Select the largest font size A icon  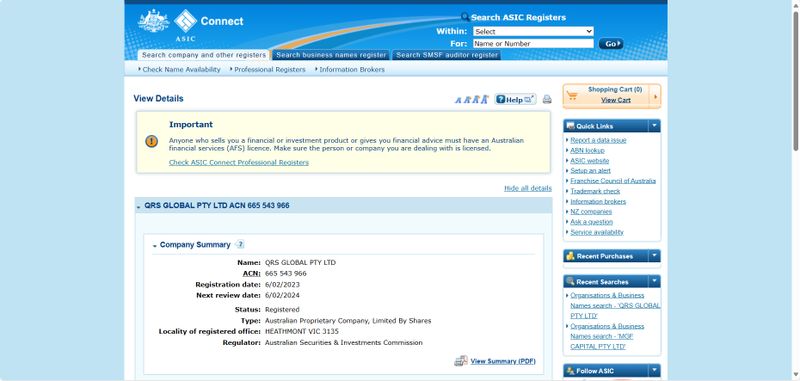point(484,99)
